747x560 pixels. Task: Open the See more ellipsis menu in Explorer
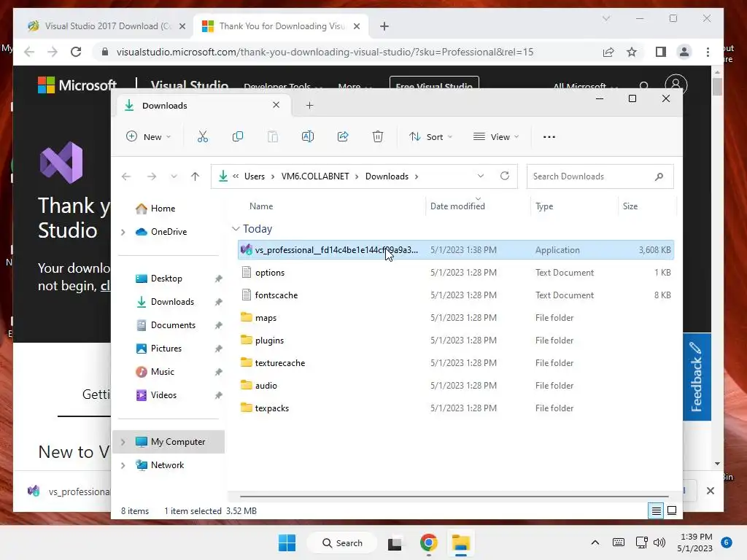click(549, 136)
